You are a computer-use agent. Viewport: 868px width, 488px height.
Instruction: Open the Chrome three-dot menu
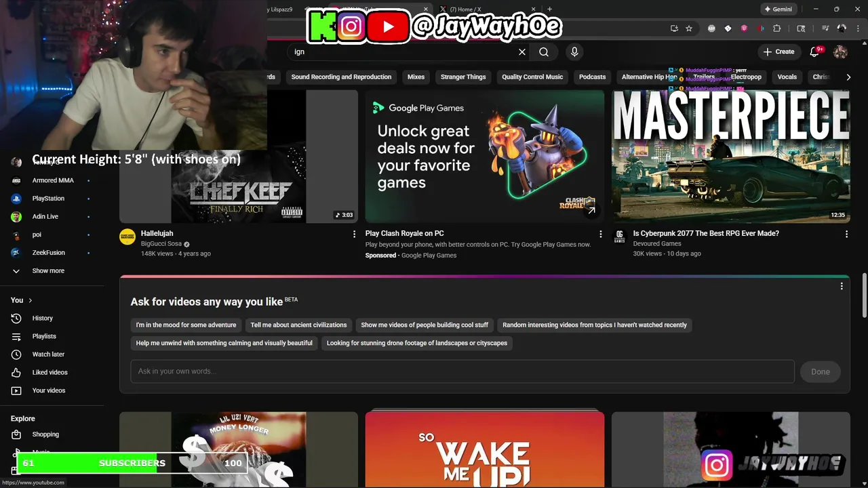tap(858, 28)
